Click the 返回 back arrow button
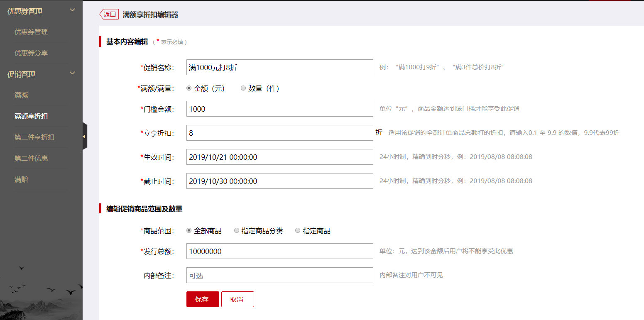644x320 pixels. click(x=108, y=14)
